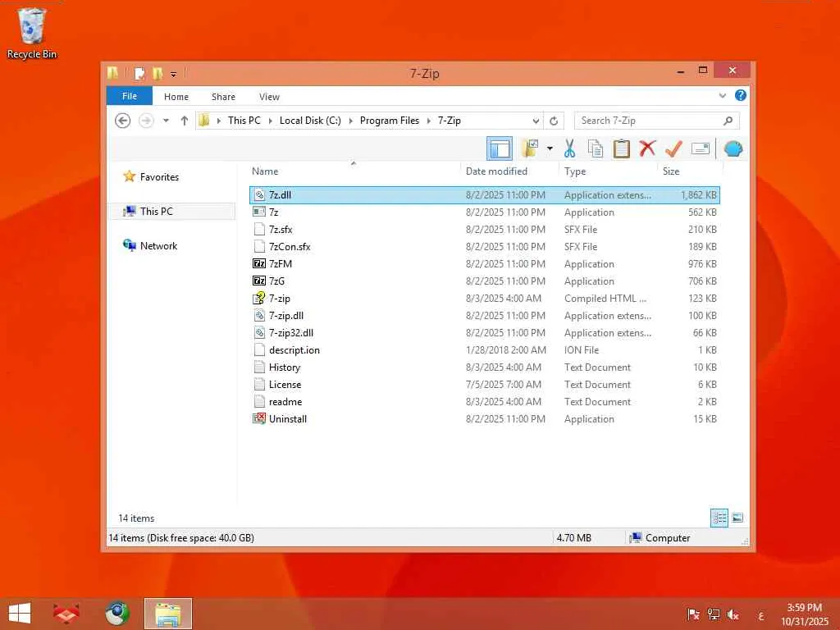Click the Paste clipboard icon
Image resolution: width=840 pixels, height=630 pixels.
pos(622,148)
